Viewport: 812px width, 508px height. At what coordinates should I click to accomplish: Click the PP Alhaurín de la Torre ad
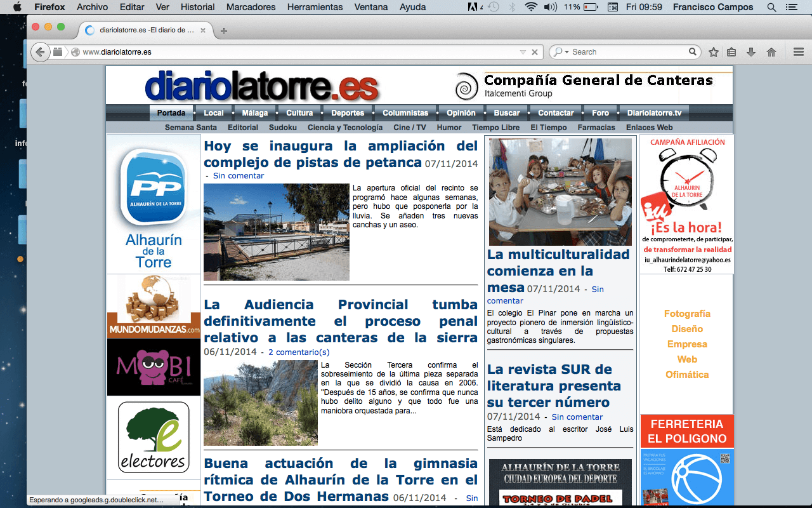[x=154, y=204]
